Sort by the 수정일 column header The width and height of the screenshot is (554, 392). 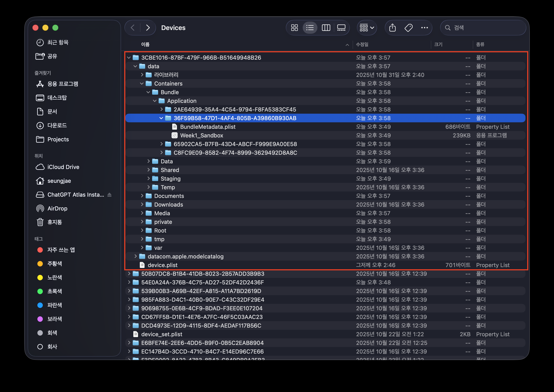pos(362,45)
